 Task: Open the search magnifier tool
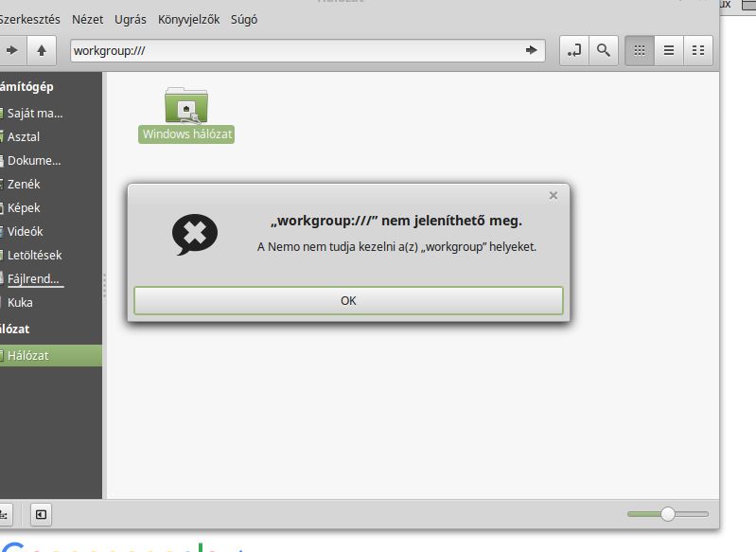pos(603,50)
